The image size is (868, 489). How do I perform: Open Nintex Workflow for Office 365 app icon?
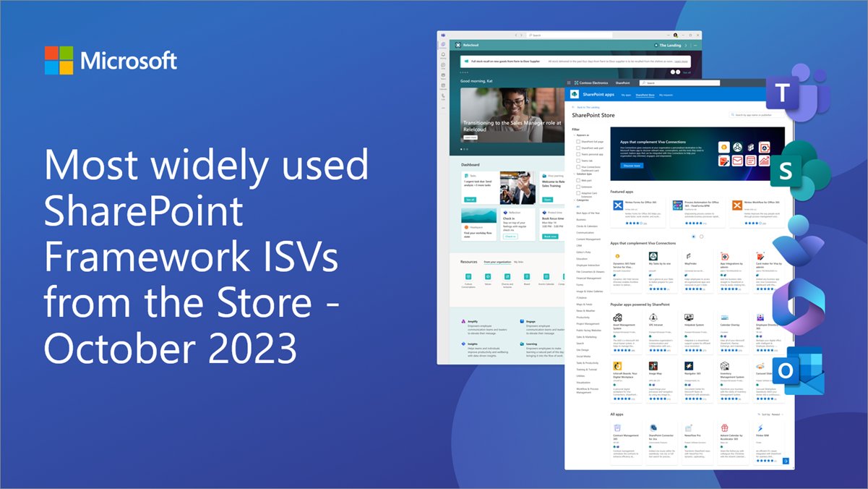[x=736, y=207]
